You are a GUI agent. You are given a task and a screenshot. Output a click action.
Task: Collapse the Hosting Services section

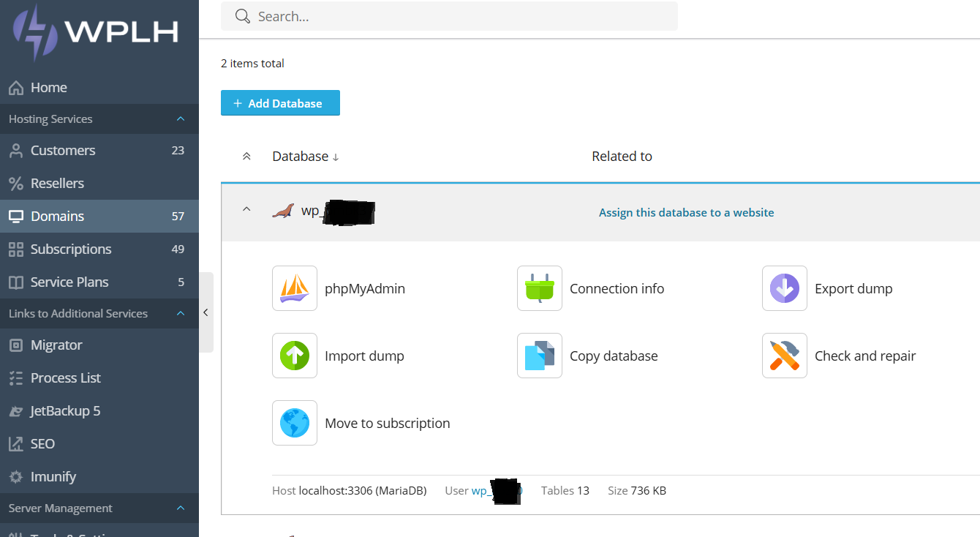click(x=181, y=119)
